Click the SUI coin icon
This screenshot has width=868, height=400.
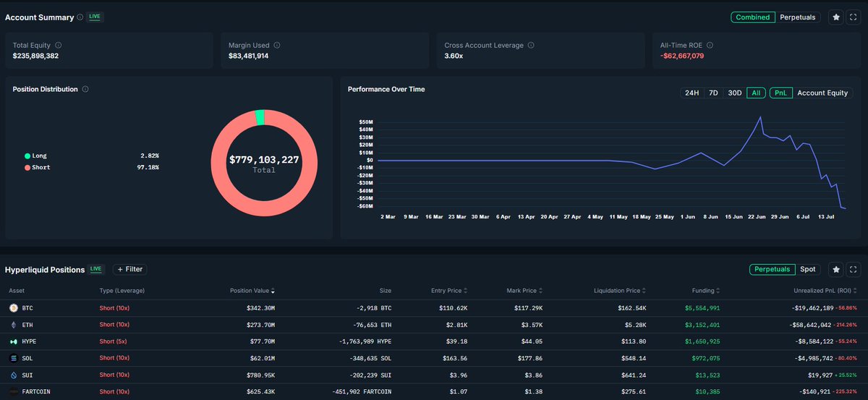click(13, 375)
